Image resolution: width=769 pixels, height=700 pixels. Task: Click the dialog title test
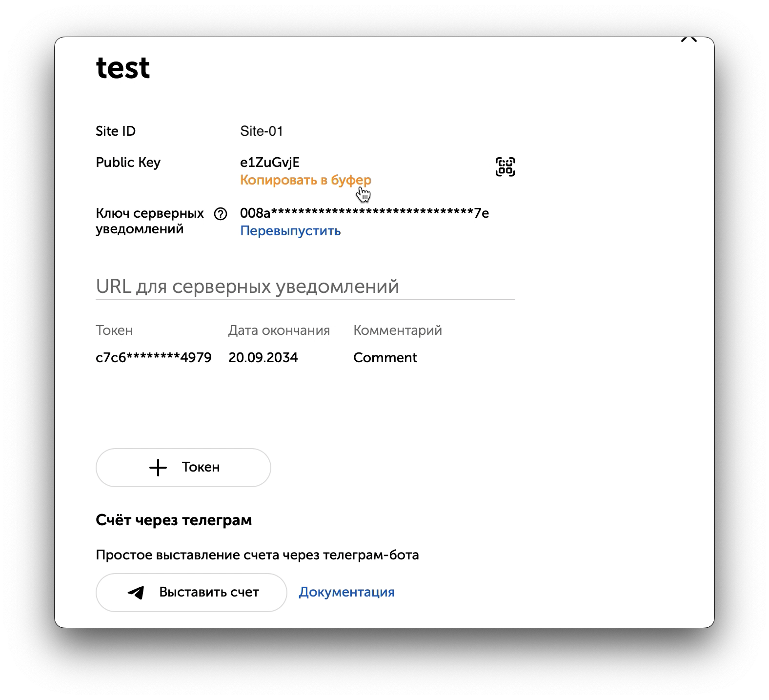(122, 66)
